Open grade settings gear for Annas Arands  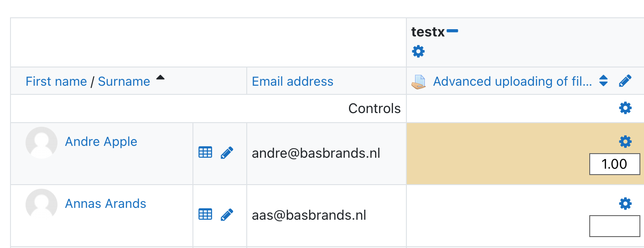pos(625,203)
